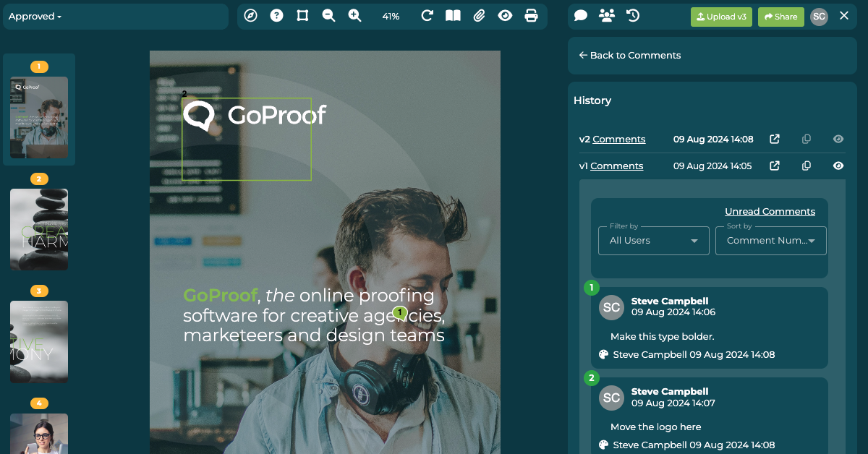Click the v2 date 09 Aug 2024 14:08
868x454 pixels.
pyautogui.click(x=713, y=139)
